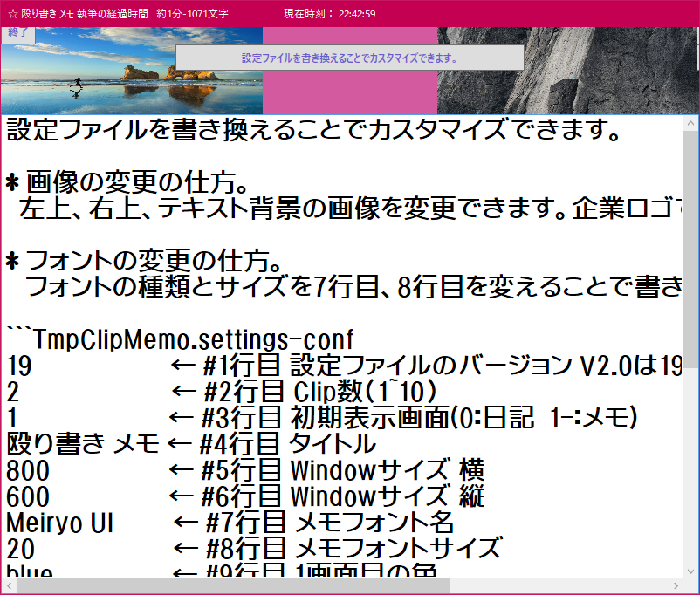Click the horizontal scrollbar left arrow
This screenshot has width=700, height=595.
(x=9, y=585)
